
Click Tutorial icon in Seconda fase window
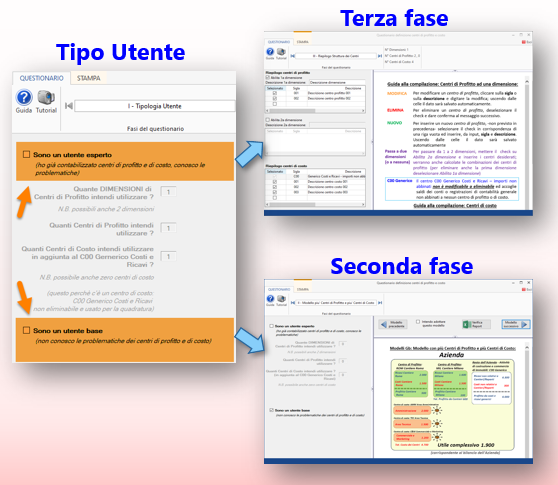coord(281,299)
